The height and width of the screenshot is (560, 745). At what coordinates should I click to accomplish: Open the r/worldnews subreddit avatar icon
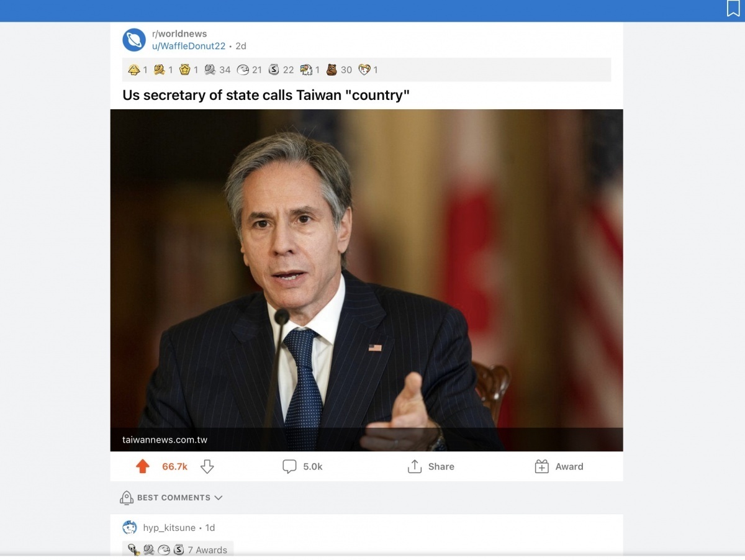click(x=134, y=40)
